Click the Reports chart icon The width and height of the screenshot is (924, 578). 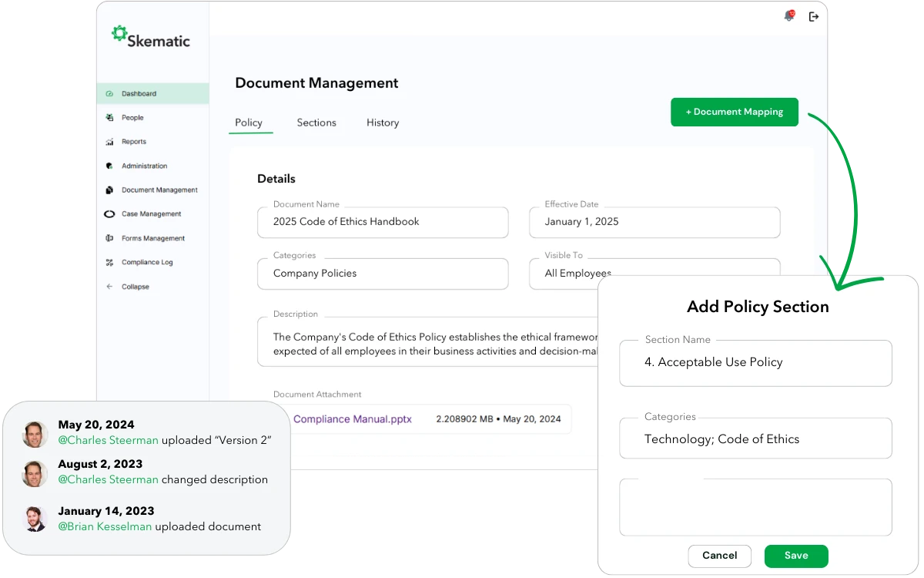[x=109, y=142]
